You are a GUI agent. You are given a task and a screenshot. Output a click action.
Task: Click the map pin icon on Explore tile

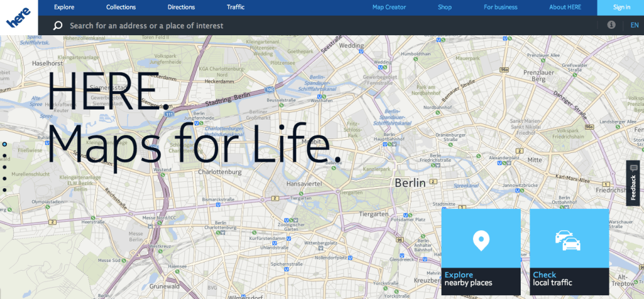(480, 240)
